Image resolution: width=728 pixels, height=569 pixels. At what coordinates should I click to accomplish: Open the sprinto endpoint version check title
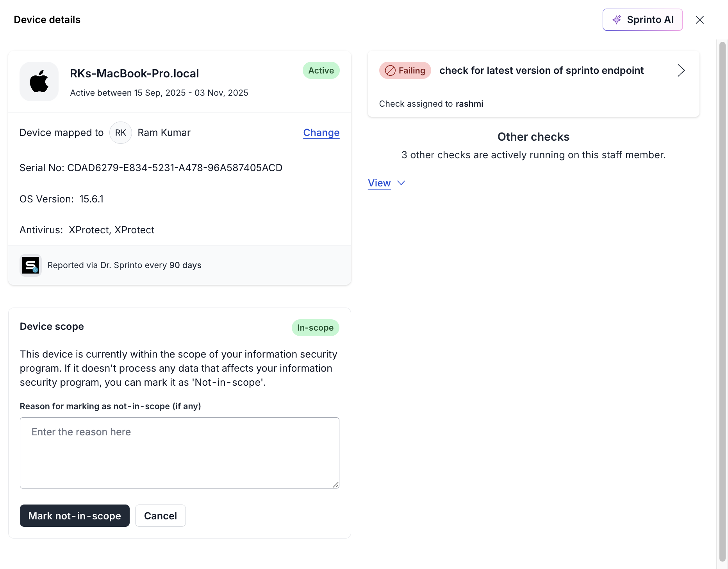(x=541, y=71)
